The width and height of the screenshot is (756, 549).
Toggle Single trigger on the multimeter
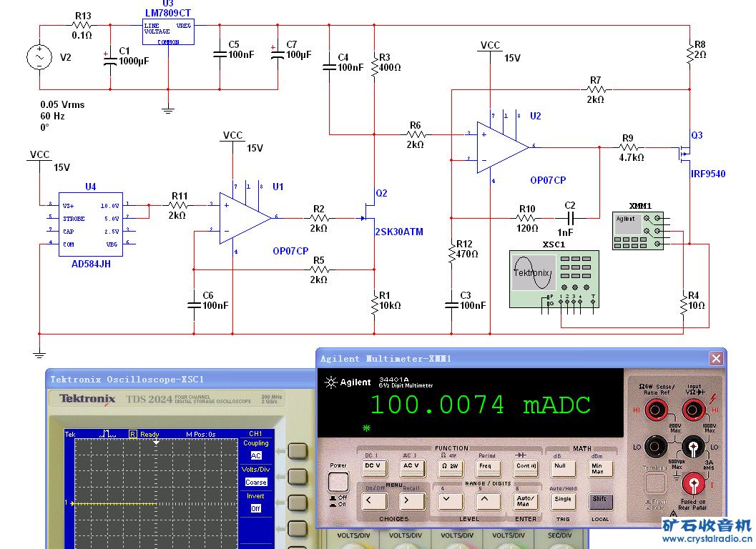[x=563, y=501]
